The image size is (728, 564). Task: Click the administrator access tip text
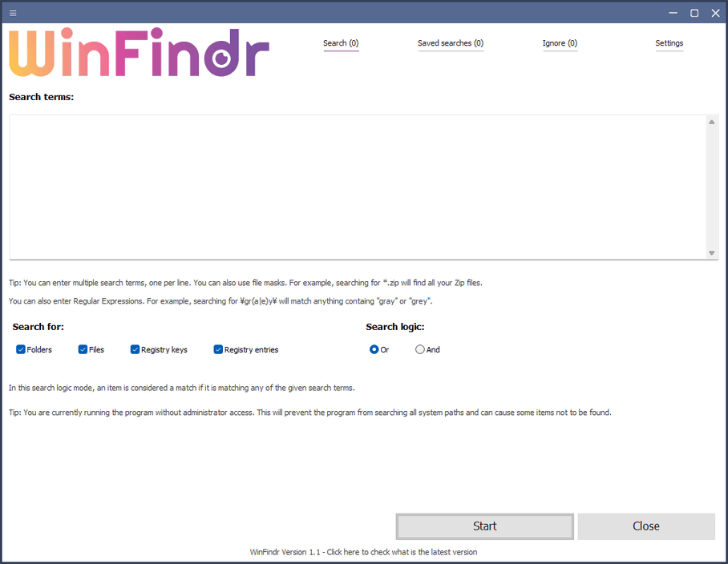(x=310, y=413)
